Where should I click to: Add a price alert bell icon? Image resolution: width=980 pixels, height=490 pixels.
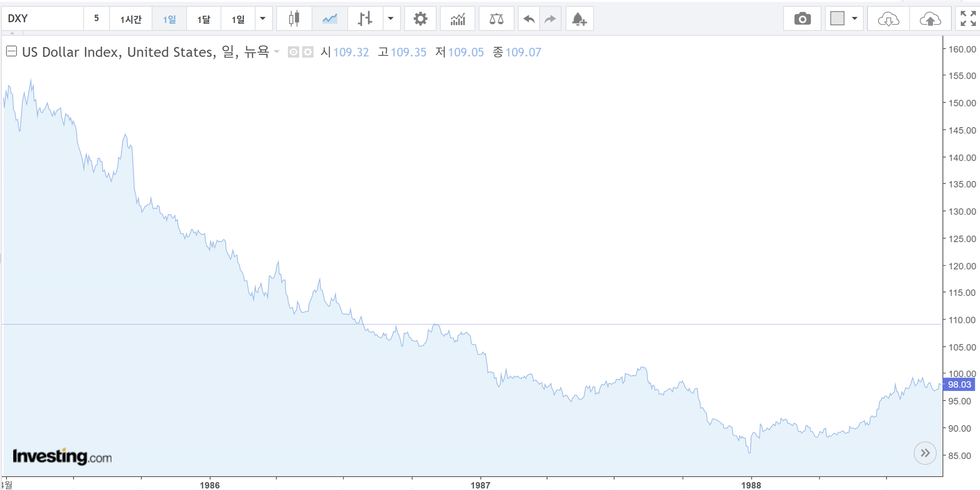[x=579, y=19]
